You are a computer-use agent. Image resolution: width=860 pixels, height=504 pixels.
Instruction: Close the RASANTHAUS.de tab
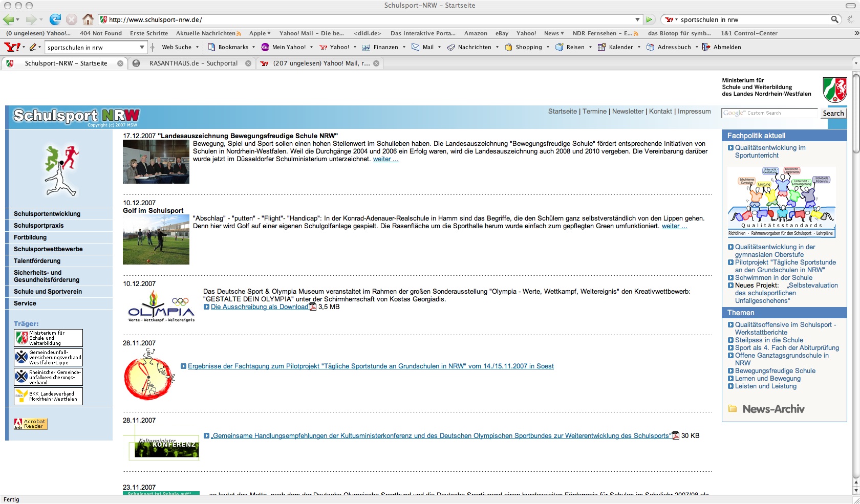[248, 63]
